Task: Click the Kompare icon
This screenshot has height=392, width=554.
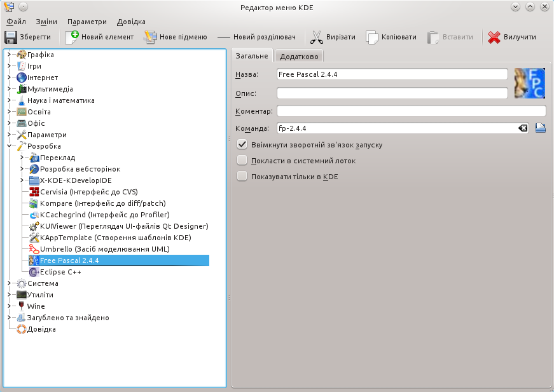Action: 34,203
